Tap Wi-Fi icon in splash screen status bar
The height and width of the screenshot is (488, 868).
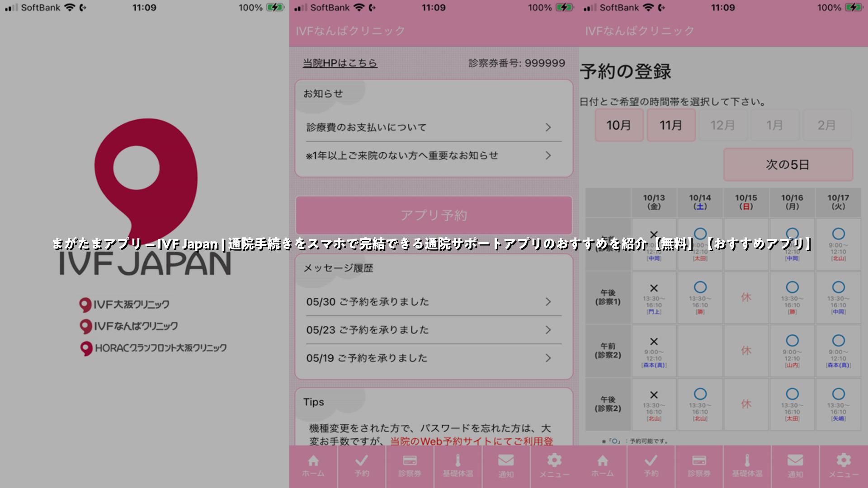point(70,8)
